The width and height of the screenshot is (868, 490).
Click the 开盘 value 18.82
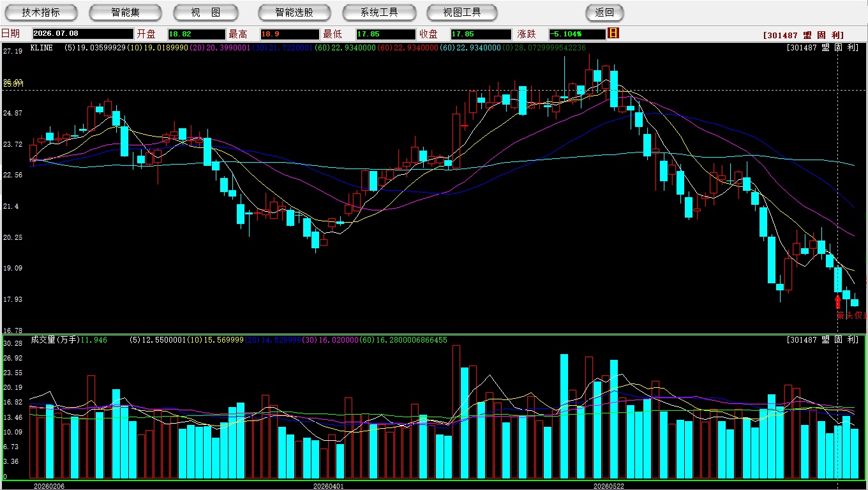(x=197, y=34)
